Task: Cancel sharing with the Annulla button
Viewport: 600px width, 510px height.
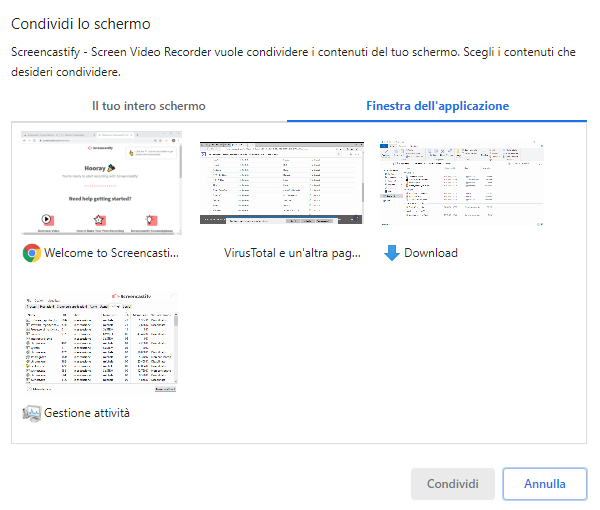Action: point(545,484)
